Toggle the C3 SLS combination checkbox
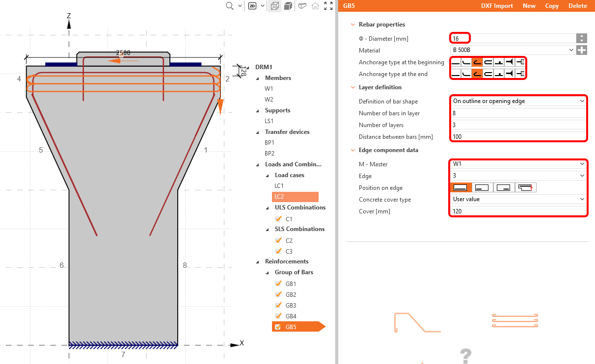Viewport: 595px width, 364px height. point(278,252)
